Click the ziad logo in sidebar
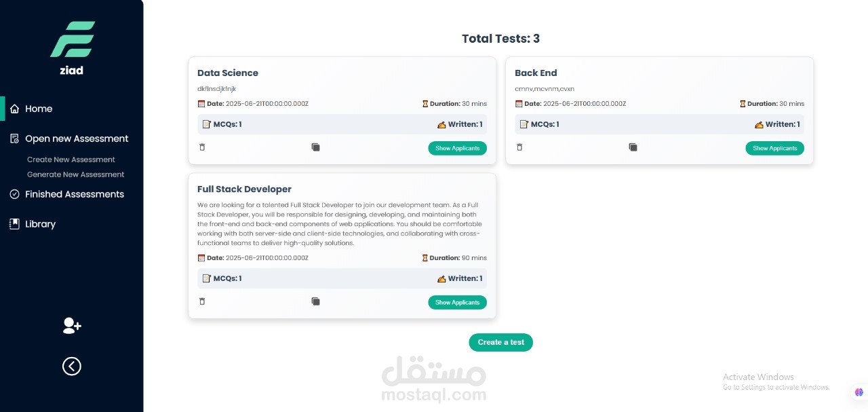 72,48
